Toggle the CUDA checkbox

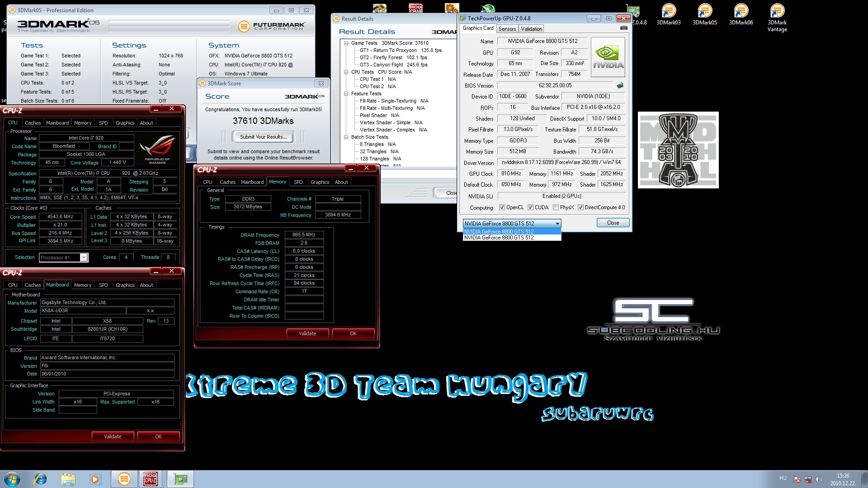pyautogui.click(x=530, y=207)
